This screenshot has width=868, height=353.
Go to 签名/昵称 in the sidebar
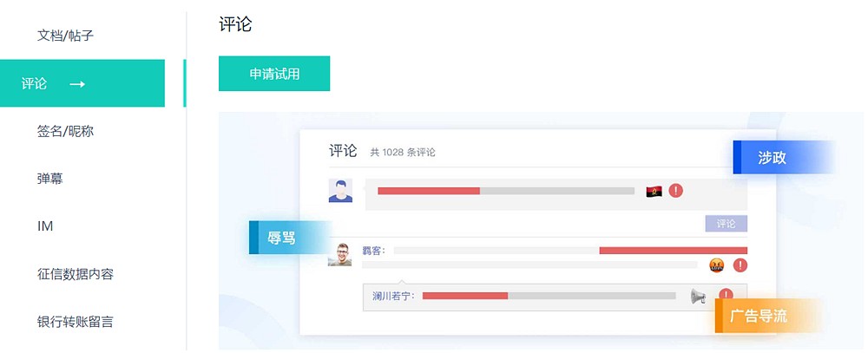pos(65,131)
